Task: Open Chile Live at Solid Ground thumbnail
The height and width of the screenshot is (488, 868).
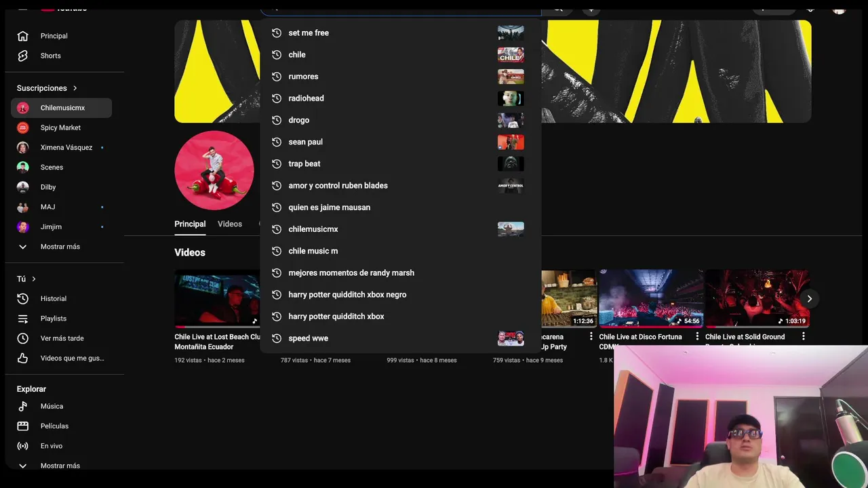Action: click(757, 299)
